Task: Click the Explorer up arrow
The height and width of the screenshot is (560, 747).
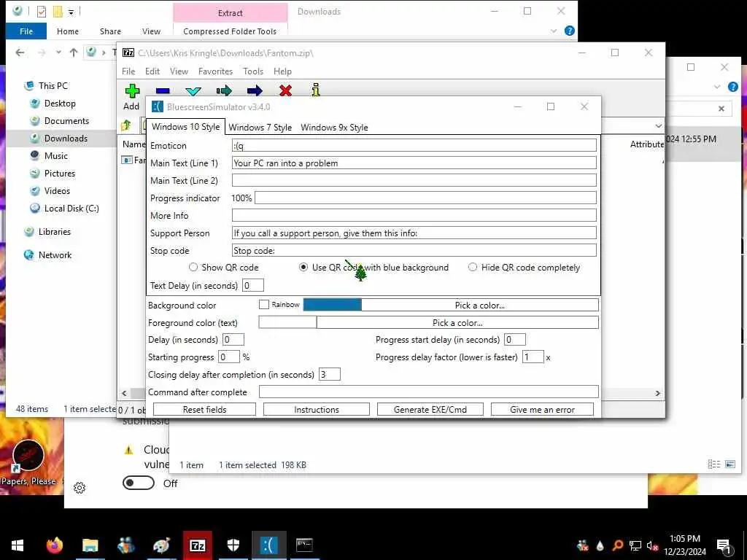Action: (x=74, y=52)
